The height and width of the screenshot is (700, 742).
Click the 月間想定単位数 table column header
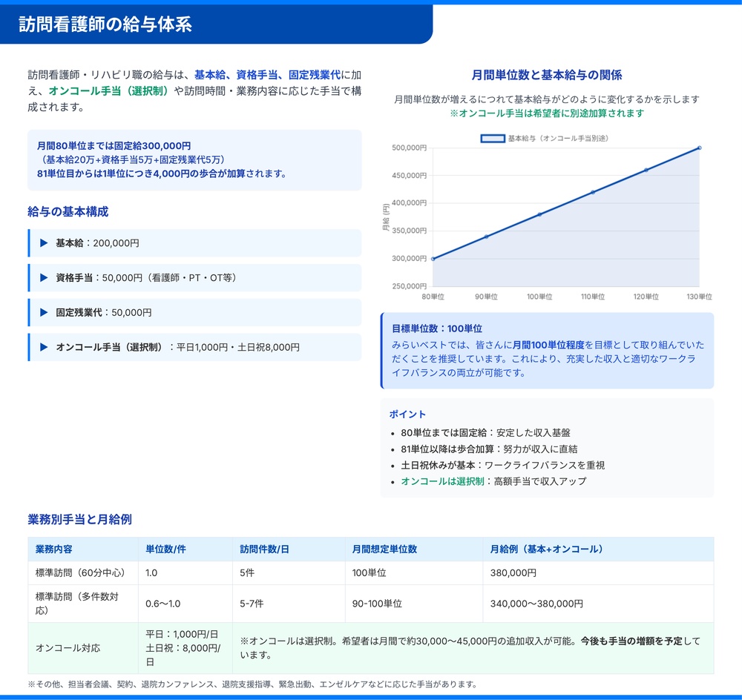(x=384, y=549)
